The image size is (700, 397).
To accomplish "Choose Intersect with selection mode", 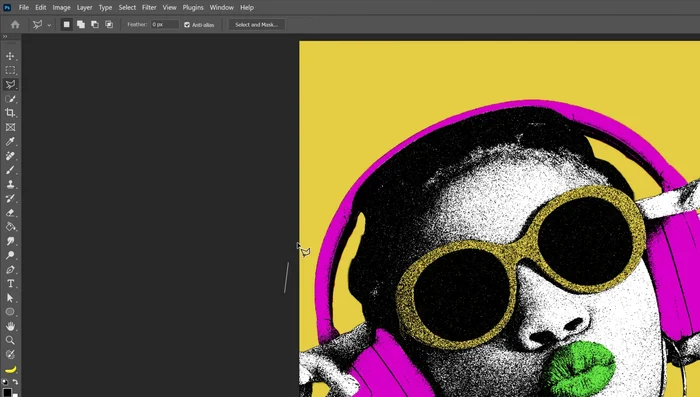I will [109, 25].
